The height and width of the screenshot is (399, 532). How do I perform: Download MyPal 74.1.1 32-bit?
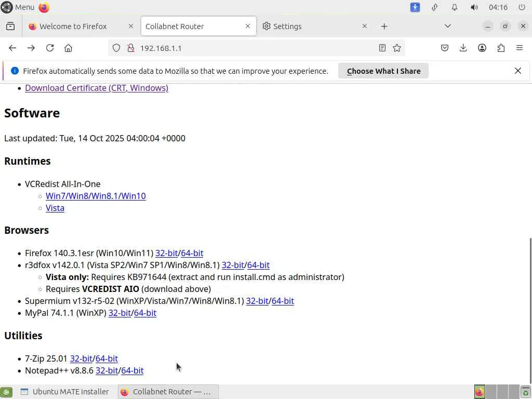pos(119,313)
